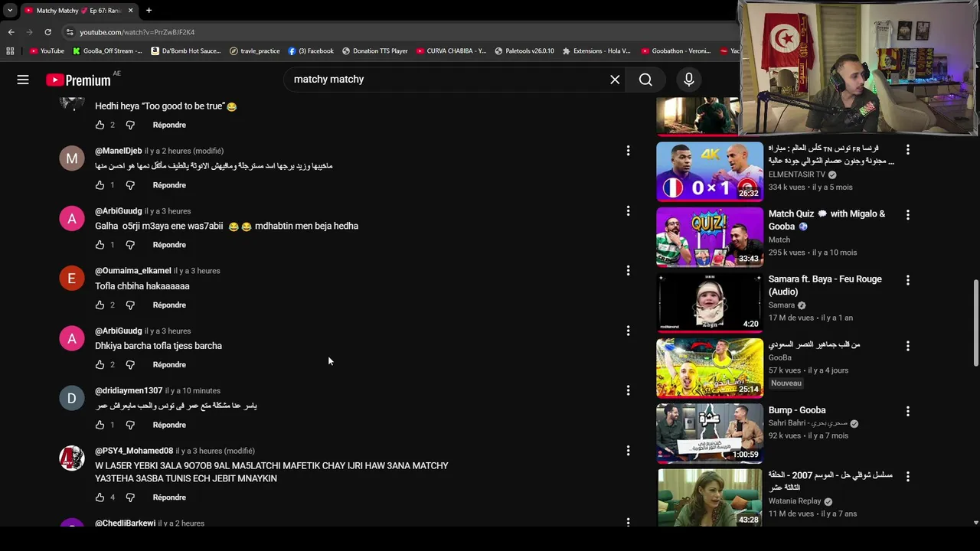This screenshot has height=551, width=980.
Task: Open options menu for dridiaymen1307 comment
Action: click(628, 390)
